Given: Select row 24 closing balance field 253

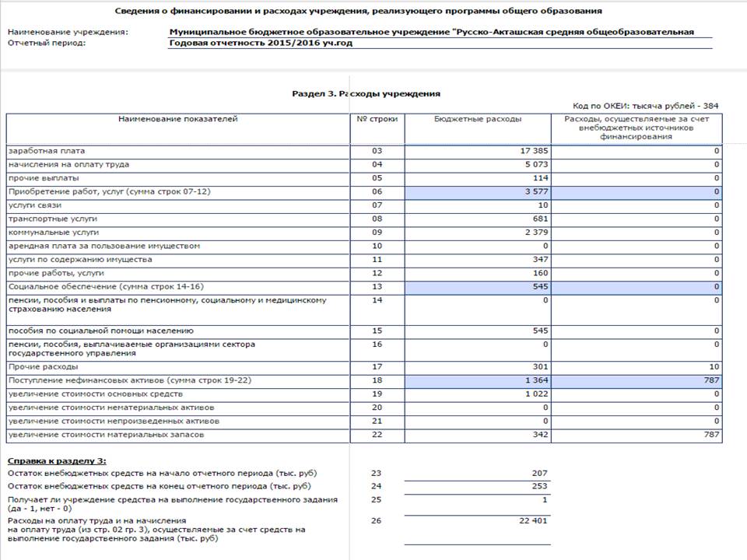Looking at the screenshot, I should 477,486.
